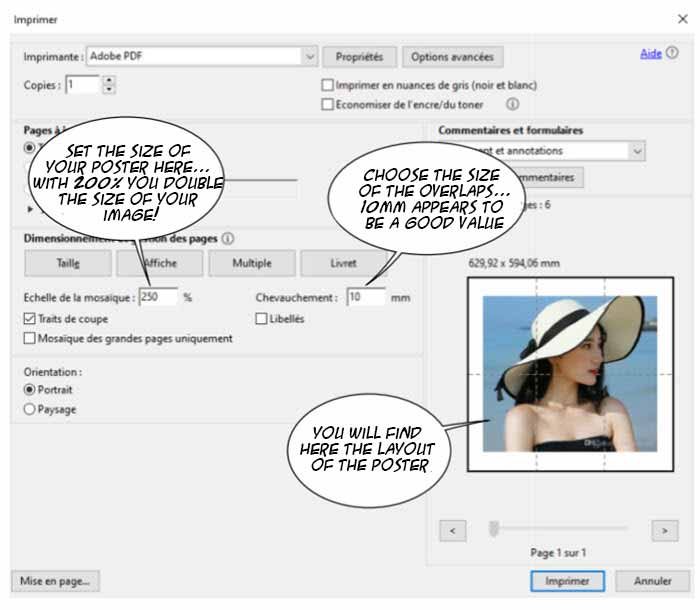700x610 pixels.
Task: Click the Echelle de la mosaïque field
Action: [158, 297]
